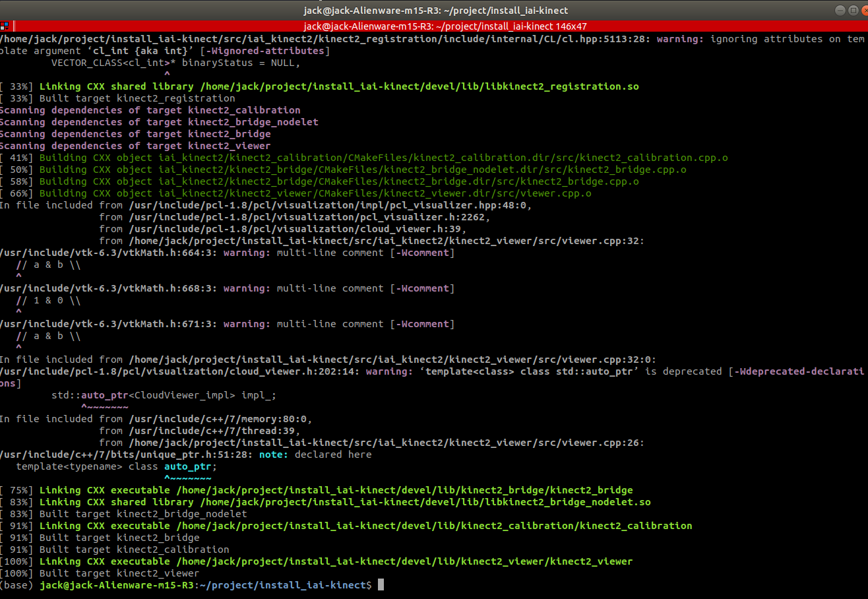Viewport: 868px width, 599px height.
Task: Click the '[ 66%]' viewer.cpp.o build line
Action: click(295, 193)
